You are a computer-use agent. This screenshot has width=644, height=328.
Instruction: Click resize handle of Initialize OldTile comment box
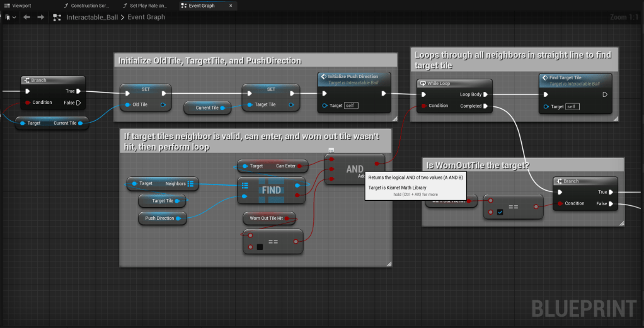(394, 118)
